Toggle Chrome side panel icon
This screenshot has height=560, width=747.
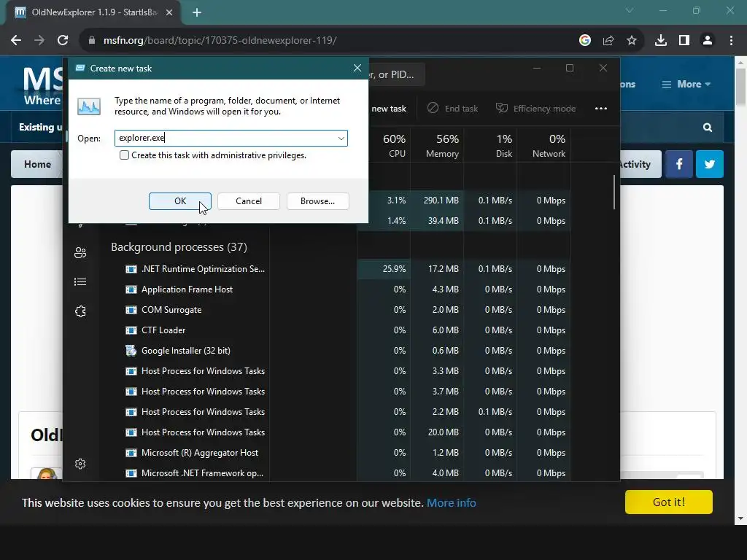tap(684, 41)
